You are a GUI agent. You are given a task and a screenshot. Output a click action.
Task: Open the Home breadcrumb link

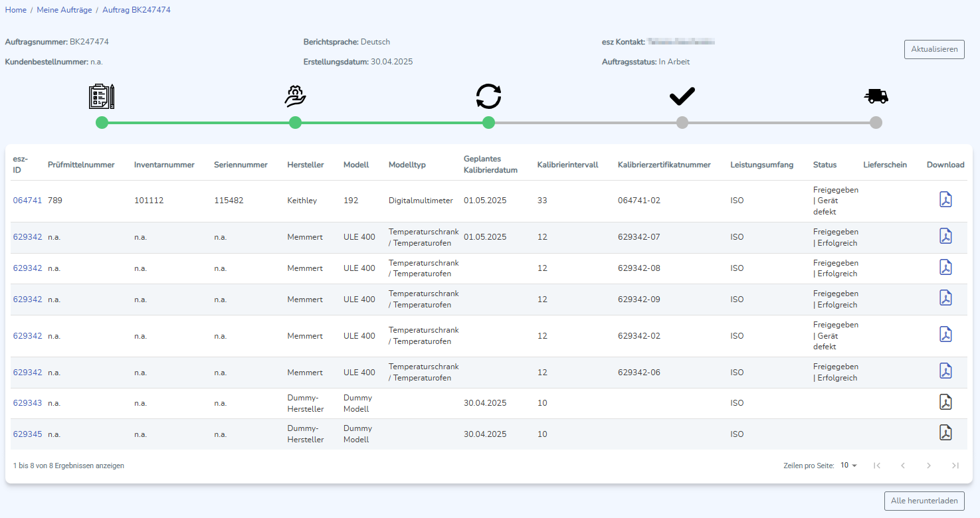(15, 9)
